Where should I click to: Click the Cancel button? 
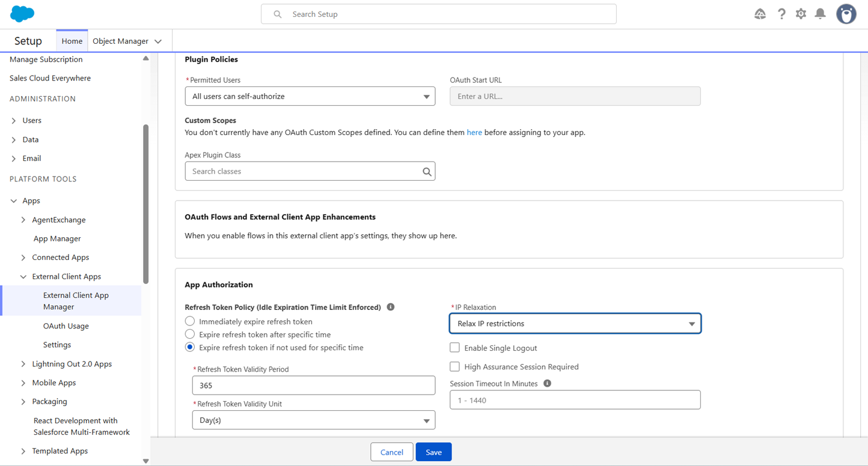(392, 452)
